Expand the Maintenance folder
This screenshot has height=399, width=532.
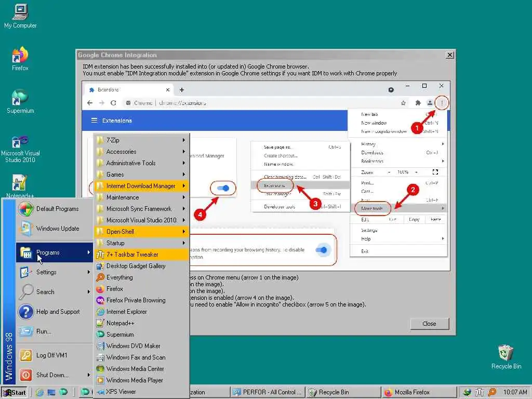pyautogui.click(x=141, y=197)
